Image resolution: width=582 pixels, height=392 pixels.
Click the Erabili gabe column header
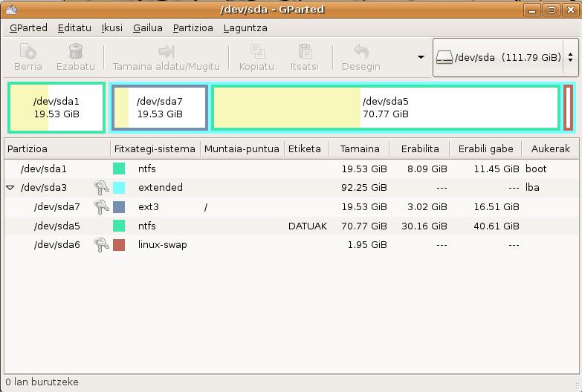pyautogui.click(x=485, y=148)
